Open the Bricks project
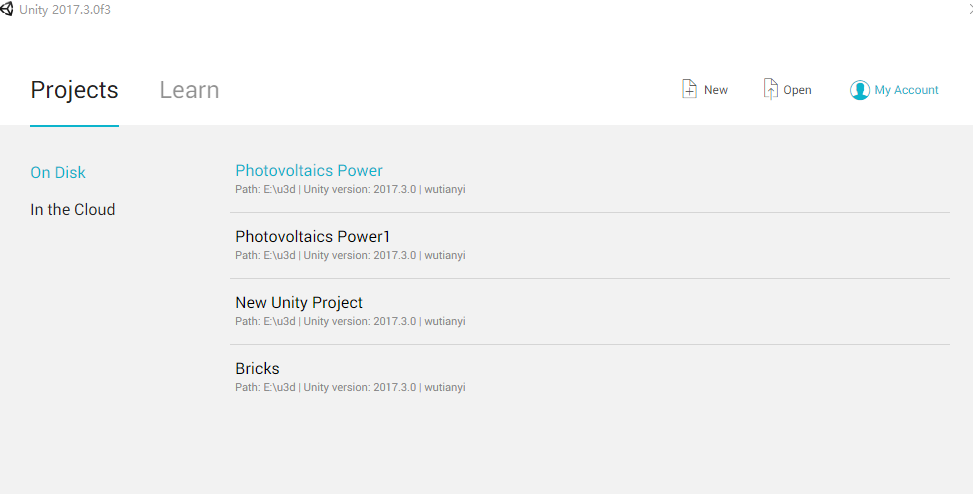Image resolution: width=973 pixels, height=494 pixels. 257,369
